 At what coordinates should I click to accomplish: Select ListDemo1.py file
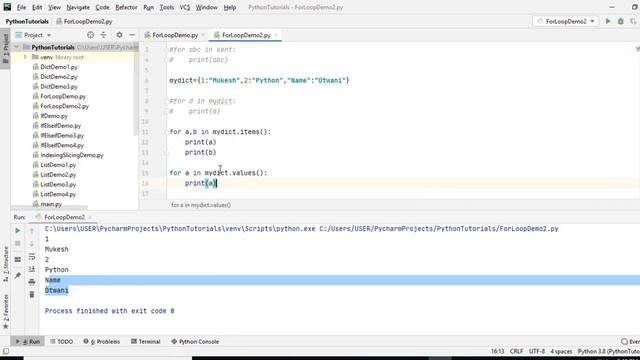pyautogui.click(x=58, y=165)
